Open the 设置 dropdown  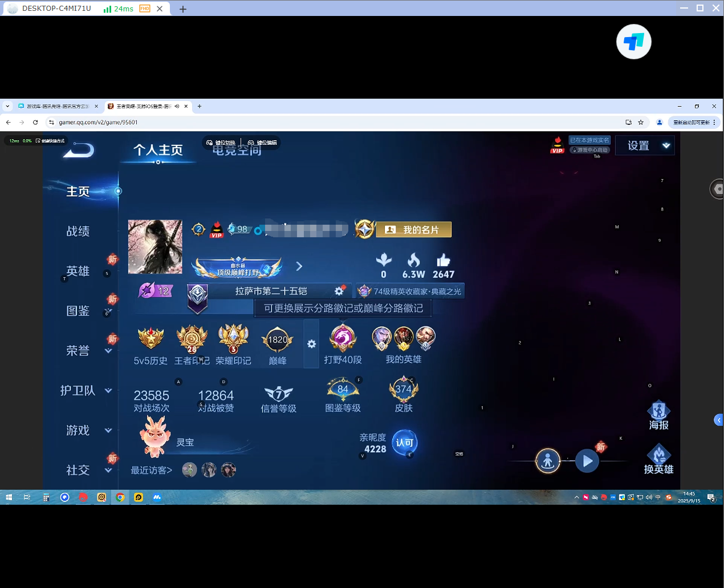[645, 145]
